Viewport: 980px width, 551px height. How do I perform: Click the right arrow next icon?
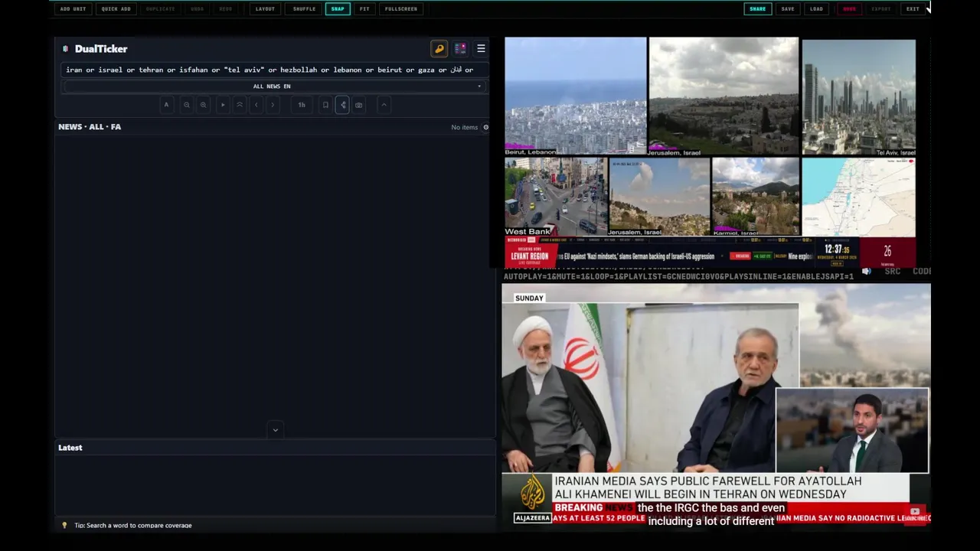pos(273,105)
